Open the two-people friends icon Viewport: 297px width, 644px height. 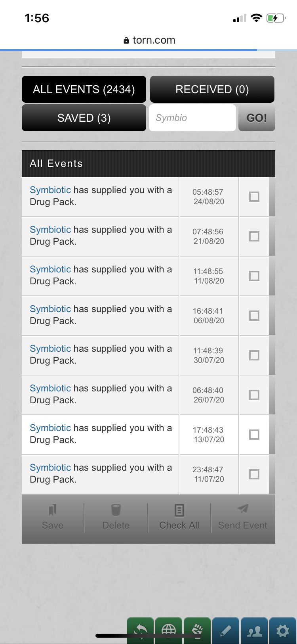[254, 631]
